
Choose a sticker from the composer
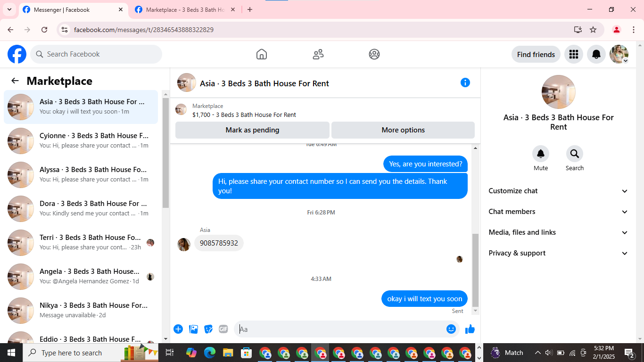click(x=208, y=329)
